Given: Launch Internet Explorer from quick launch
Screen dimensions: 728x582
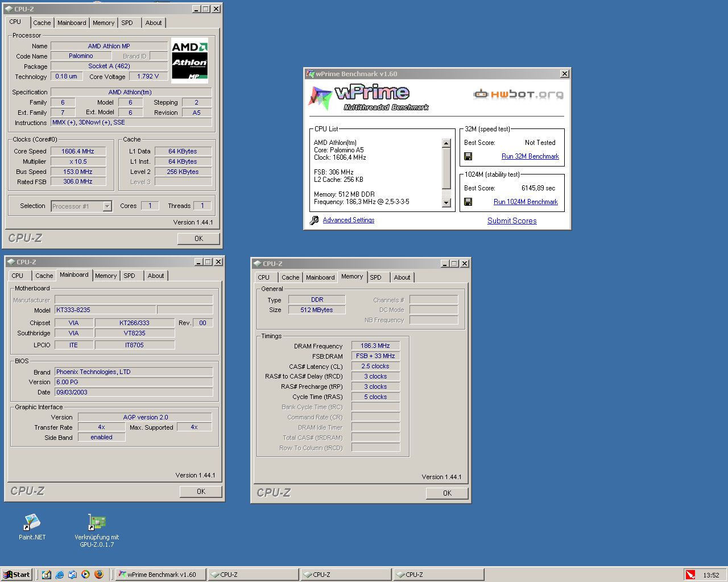Looking at the screenshot, I should click(60, 575).
